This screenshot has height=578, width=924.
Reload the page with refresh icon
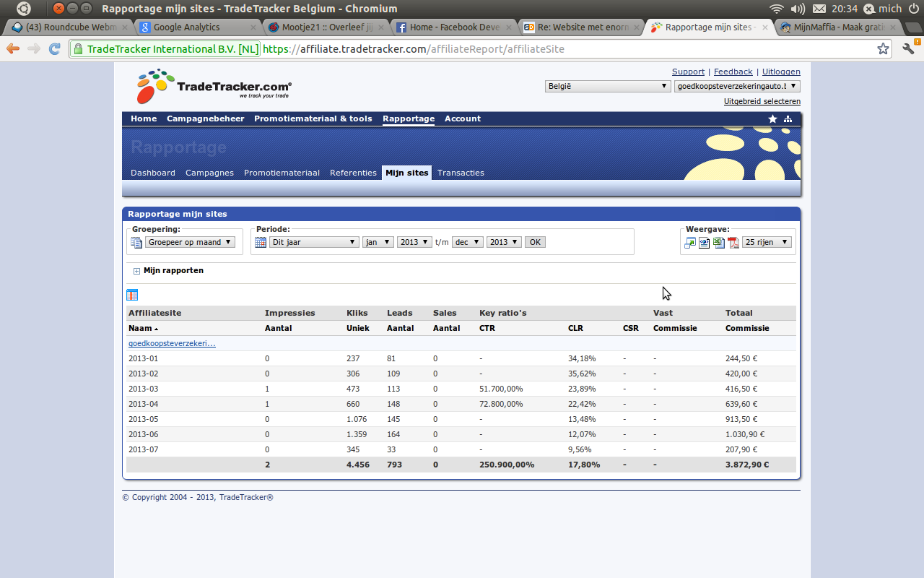55,49
